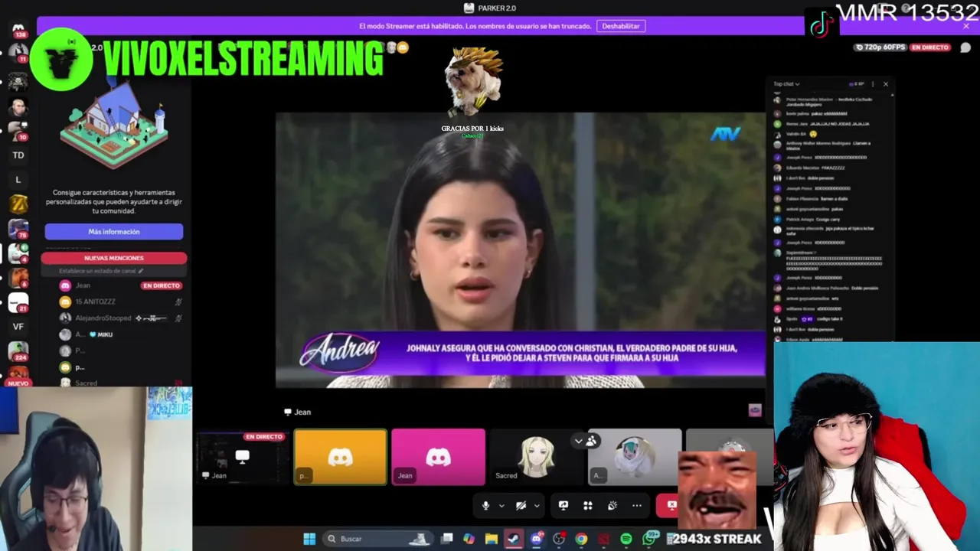Open activities grid icon in call bar
Viewport: 980px width, 551px height.
(588, 505)
